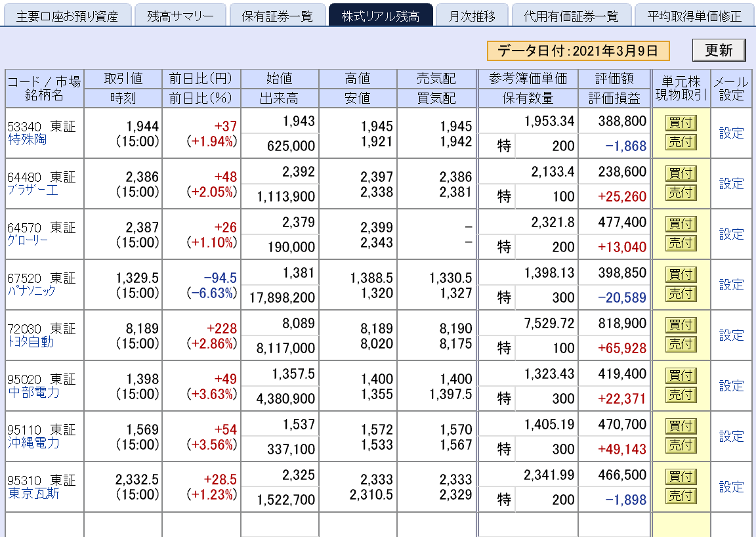Select the 評価損益 value +65,928
The height and width of the screenshot is (537, 756).
point(622,348)
